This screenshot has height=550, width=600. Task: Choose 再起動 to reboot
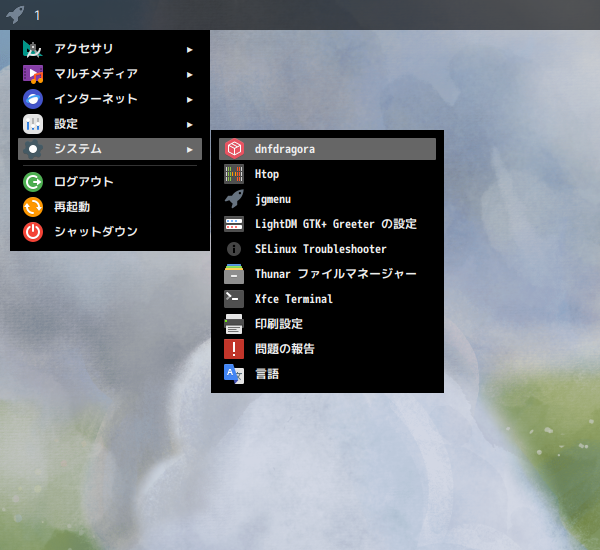(110, 207)
